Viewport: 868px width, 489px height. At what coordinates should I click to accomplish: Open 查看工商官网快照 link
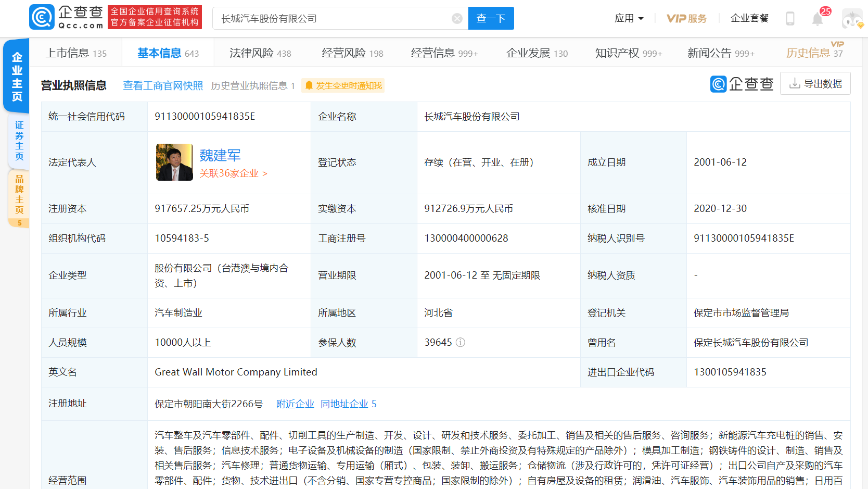pyautogui.click(x=163, y=85)
